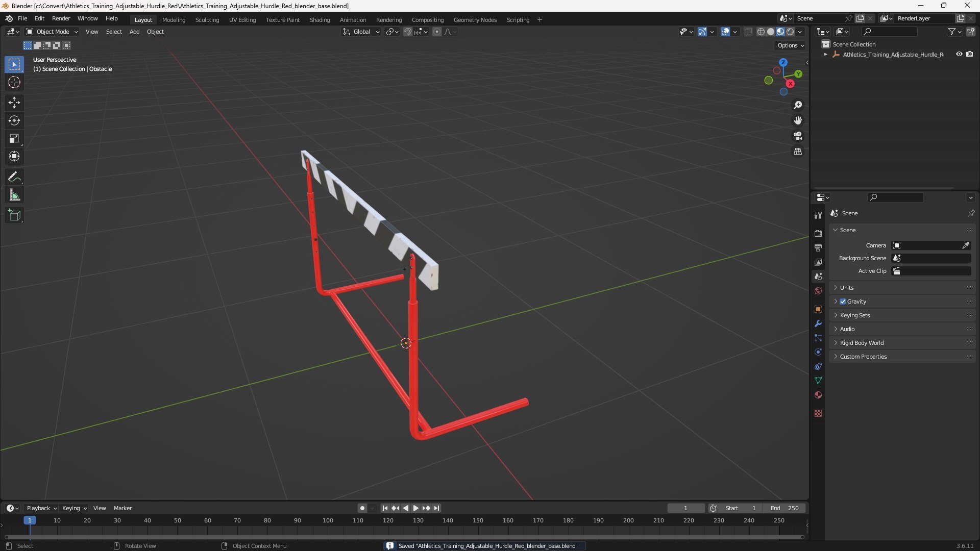Activate the Rotate tool
This screenshot has width=980, height=551.
coord(14,120)
